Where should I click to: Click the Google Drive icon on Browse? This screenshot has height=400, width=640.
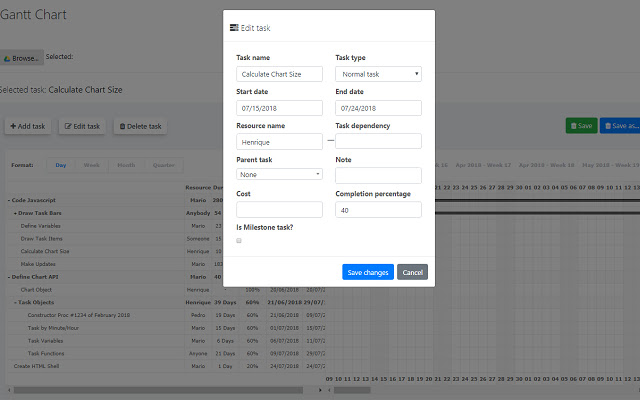coord(7,59)
